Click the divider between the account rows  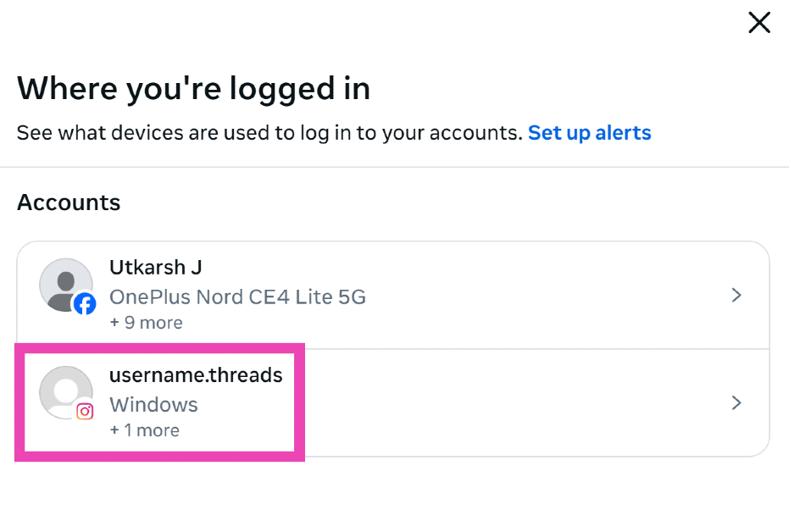point(525,349)
